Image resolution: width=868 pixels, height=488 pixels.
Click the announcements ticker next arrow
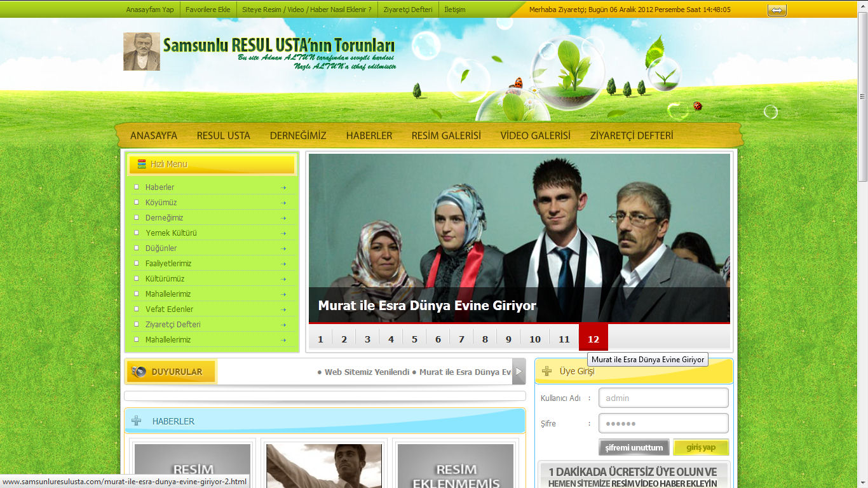coord(519,371)
